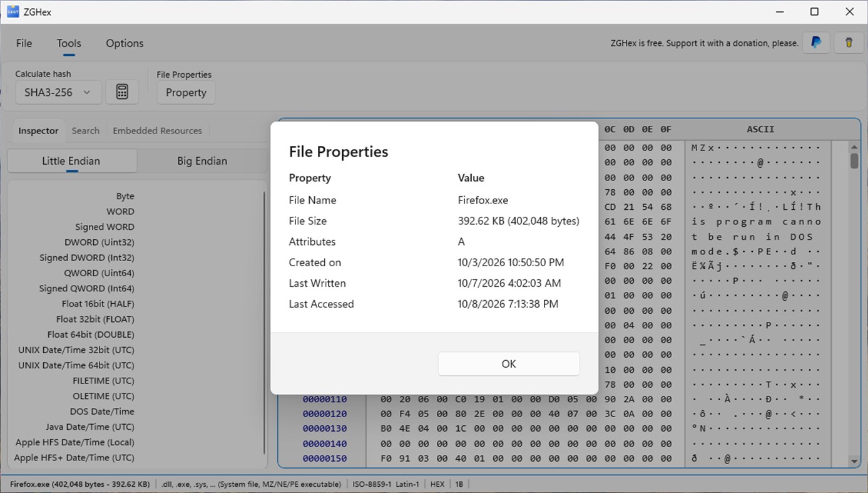Screen dimensions: 868x493
Task: Click the Firefox.exe value in dialog
Action: pos(483,200)
